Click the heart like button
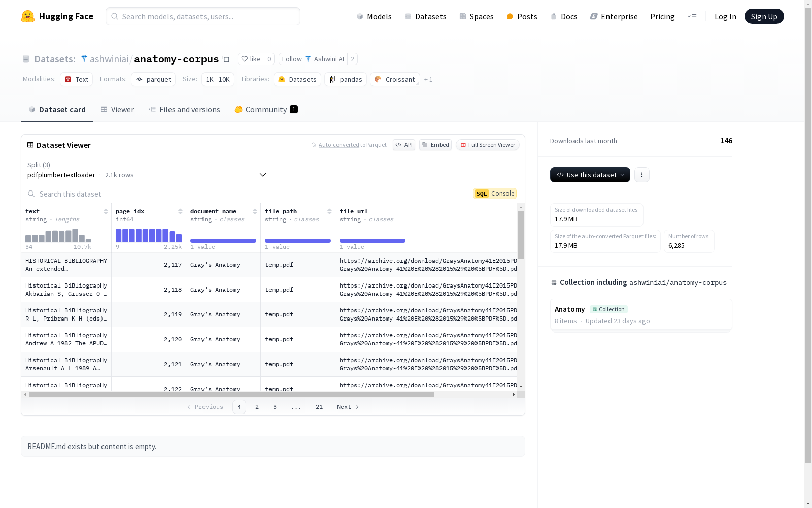Viewport: 812px width, 508px height. tap(251, 59)
